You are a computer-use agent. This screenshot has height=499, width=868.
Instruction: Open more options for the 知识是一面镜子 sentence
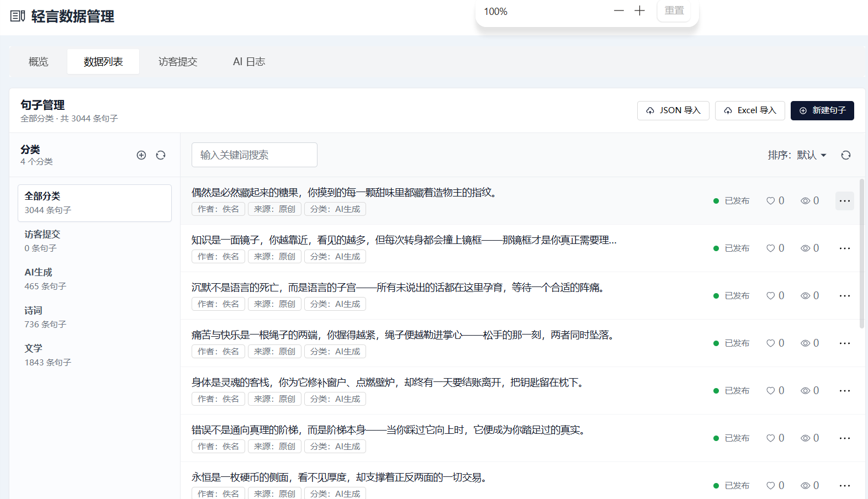845,248
